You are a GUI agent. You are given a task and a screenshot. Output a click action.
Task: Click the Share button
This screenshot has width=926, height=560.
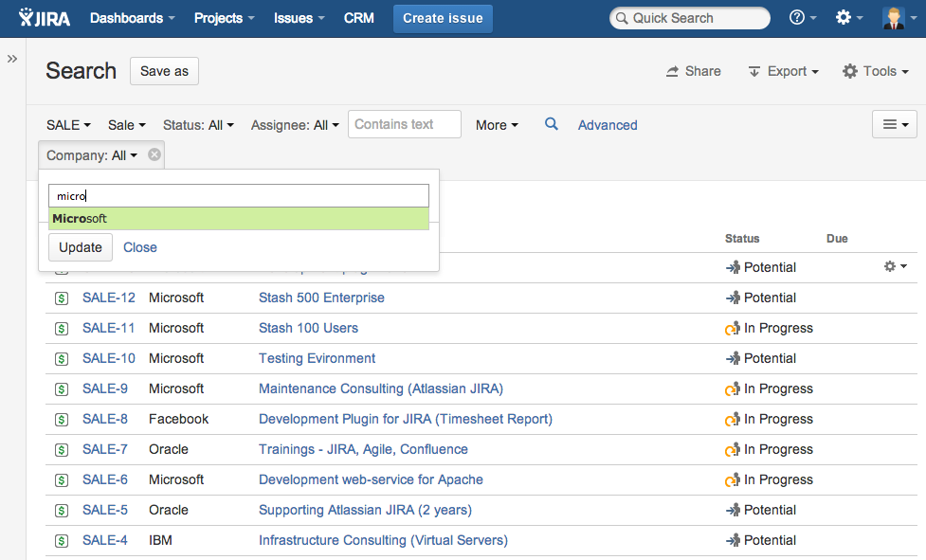pos(694,71)
